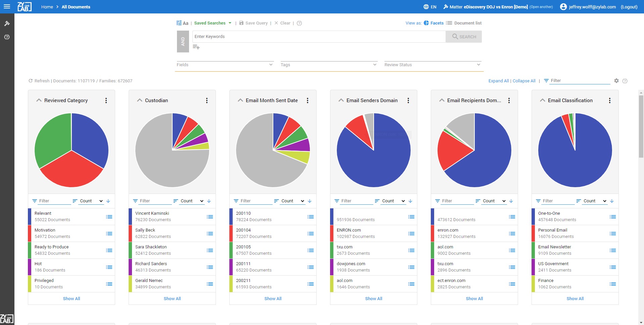
Task: Go to Home breadcrumb
Action: pyautogui.click(x=47, y=7)
